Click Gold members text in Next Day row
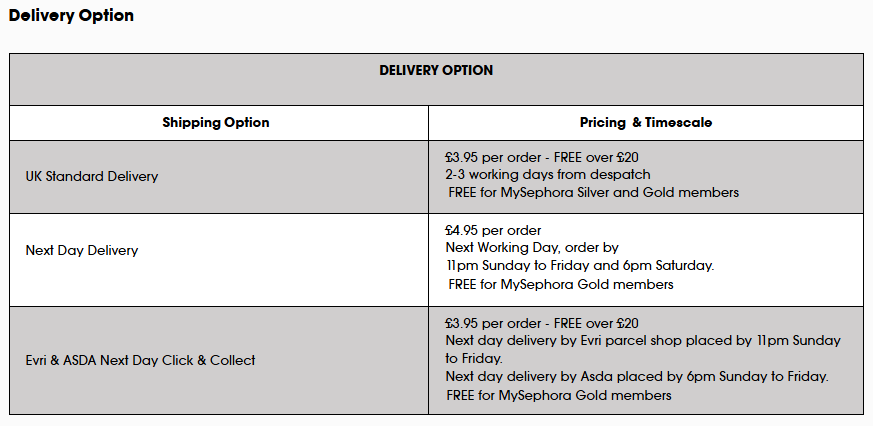This screenshot has width=873, height=426. [x=561, y=285]
